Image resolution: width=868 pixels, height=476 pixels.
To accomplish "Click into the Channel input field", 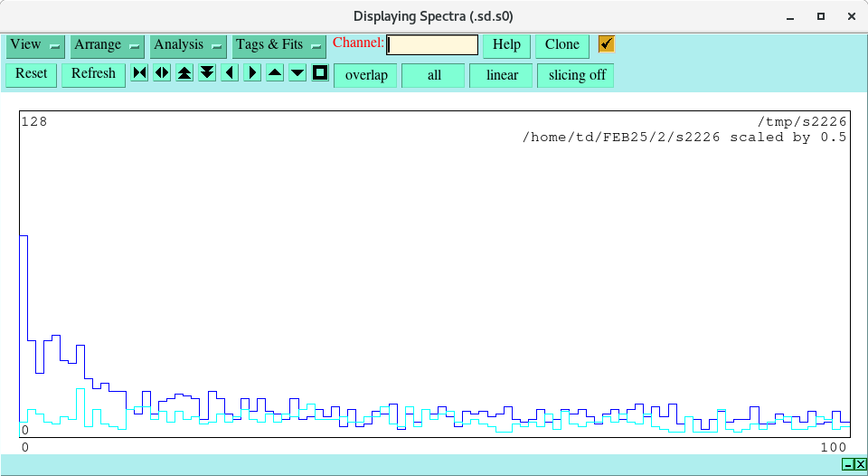I will tap(432, 45).
